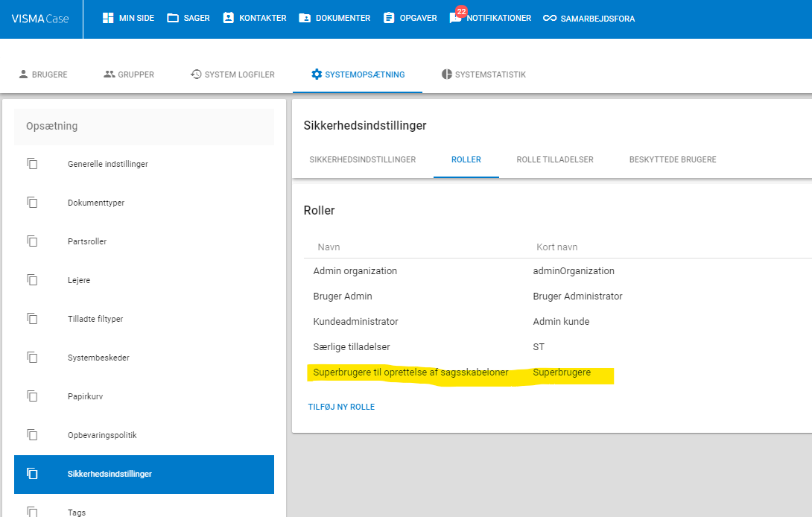Viewport: 812px width, 517px height.
Task: Click the Samarbejdsfora infinity icon
Action: (x=550, y=18)
